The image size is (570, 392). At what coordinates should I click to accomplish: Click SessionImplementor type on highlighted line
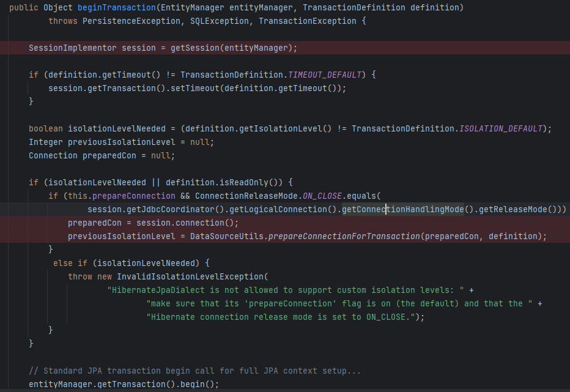click(73, 48)
